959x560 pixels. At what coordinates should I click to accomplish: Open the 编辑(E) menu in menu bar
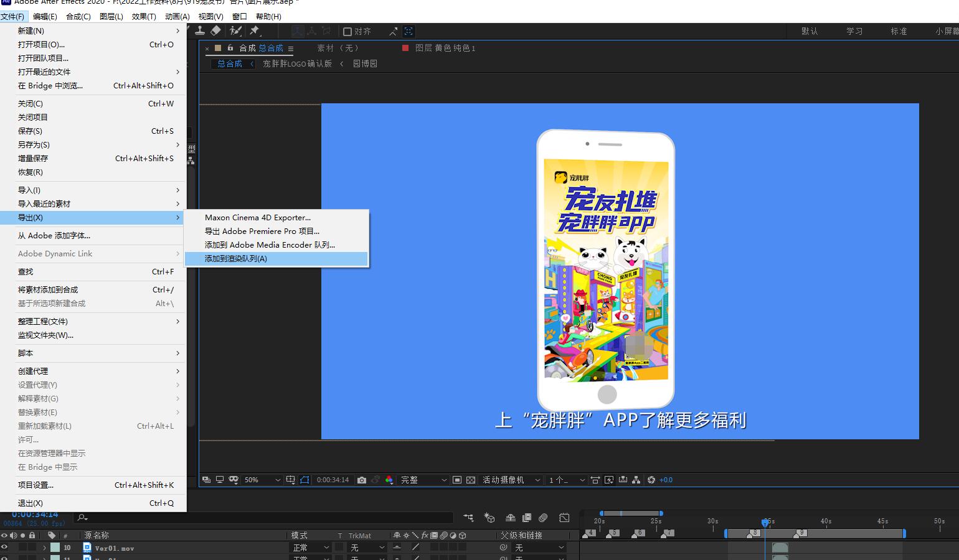coord(44,17)
